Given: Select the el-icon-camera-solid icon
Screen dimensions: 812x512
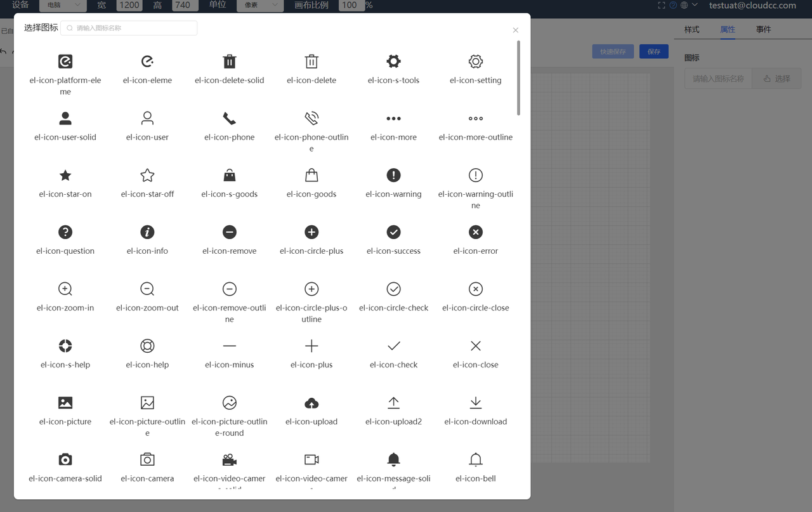Looking at the screenshot, I should coord(65,460).
